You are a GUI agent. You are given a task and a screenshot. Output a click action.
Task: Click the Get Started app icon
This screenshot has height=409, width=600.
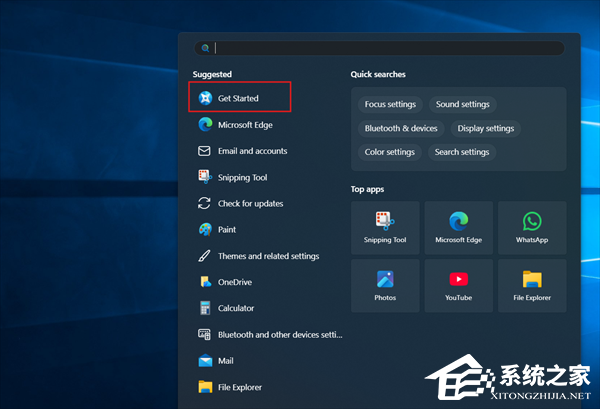[x=205, y=98]
